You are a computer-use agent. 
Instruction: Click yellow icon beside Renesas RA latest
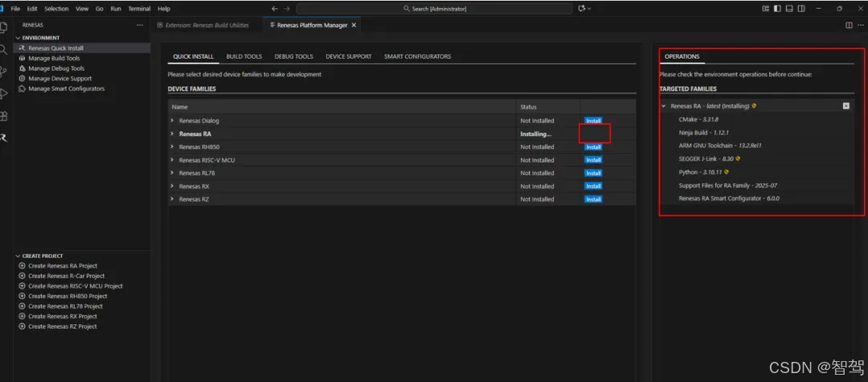point(754,105)
